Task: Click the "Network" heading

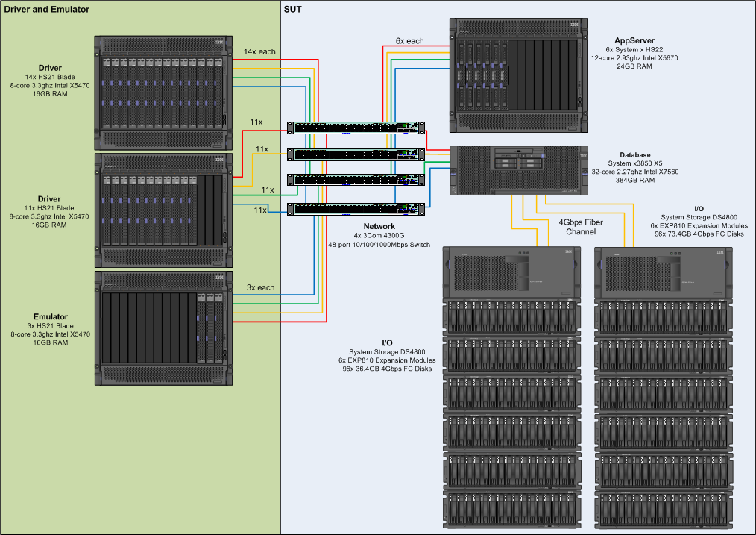Action: pyautogui.click(x=379, y=226)
